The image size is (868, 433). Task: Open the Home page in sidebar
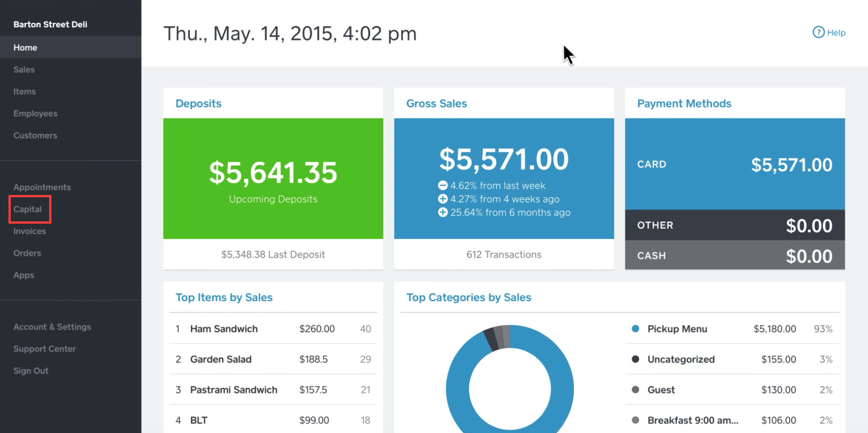click(71, 47)
